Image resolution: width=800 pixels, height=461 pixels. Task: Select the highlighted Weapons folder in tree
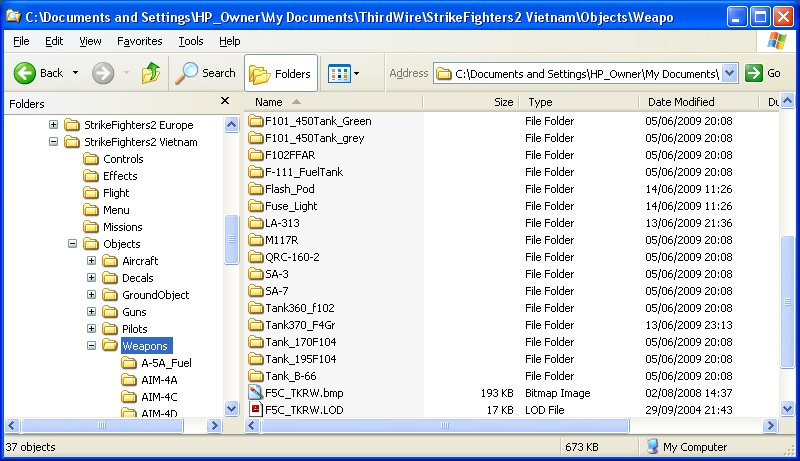click(x=147, y=346)
